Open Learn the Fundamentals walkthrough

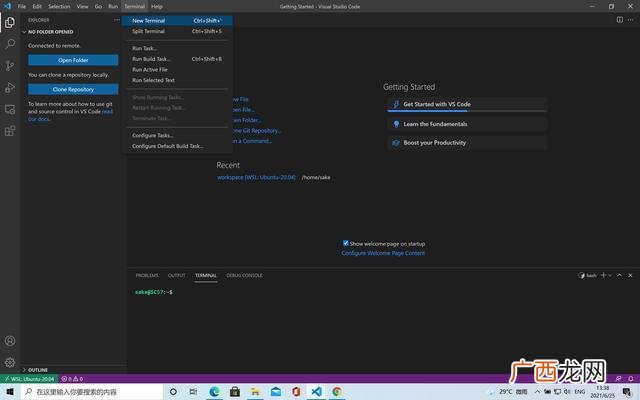tap(467, 124)
